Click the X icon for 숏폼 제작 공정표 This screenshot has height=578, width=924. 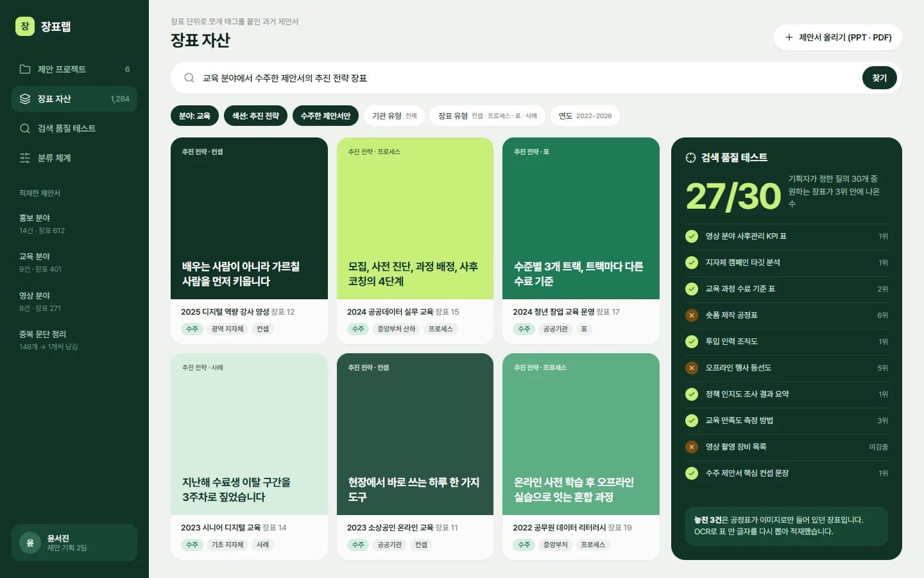[x=692, y=315]
